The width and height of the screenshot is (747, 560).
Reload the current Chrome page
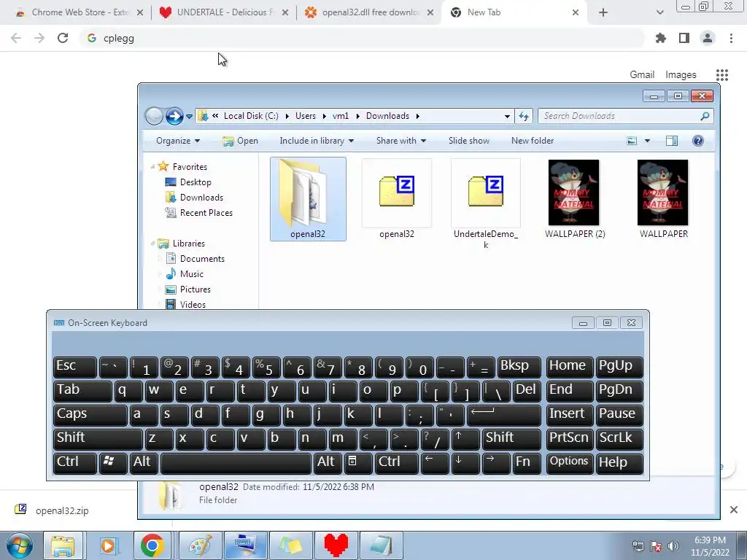[x=63, y=38]
